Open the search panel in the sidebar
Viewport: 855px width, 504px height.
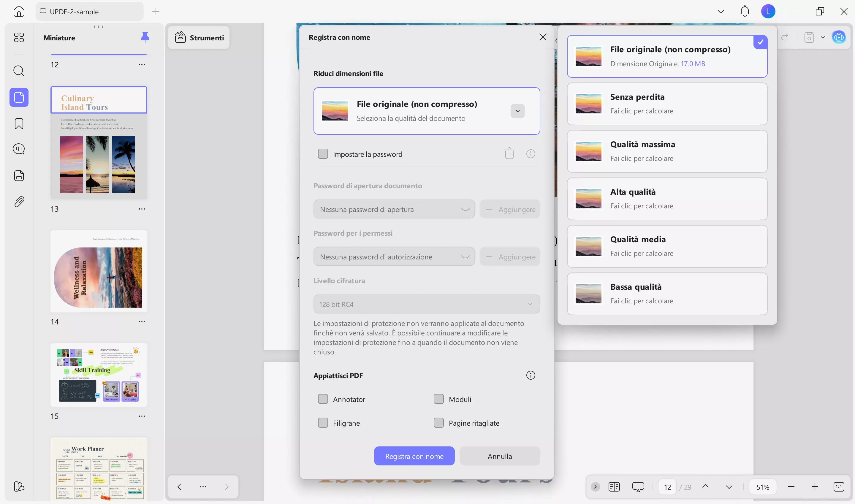click(x=19, y=71)
